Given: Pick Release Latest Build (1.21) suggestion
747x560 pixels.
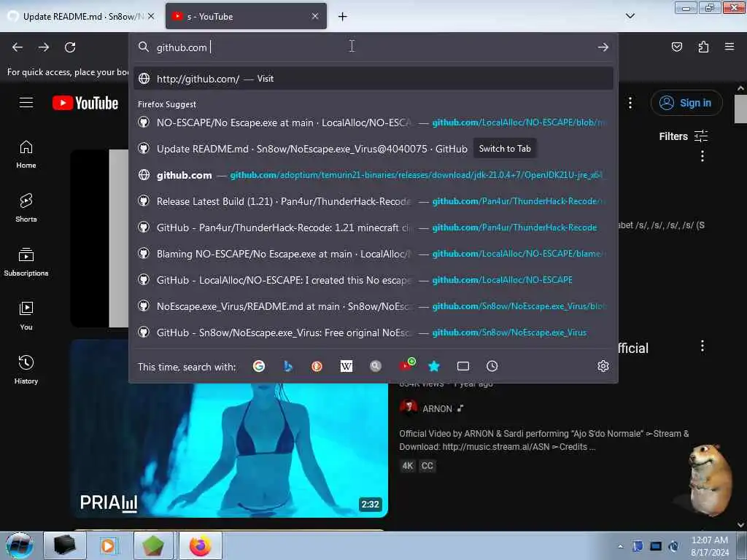Looking at the screenshot, I should point(373,201).
